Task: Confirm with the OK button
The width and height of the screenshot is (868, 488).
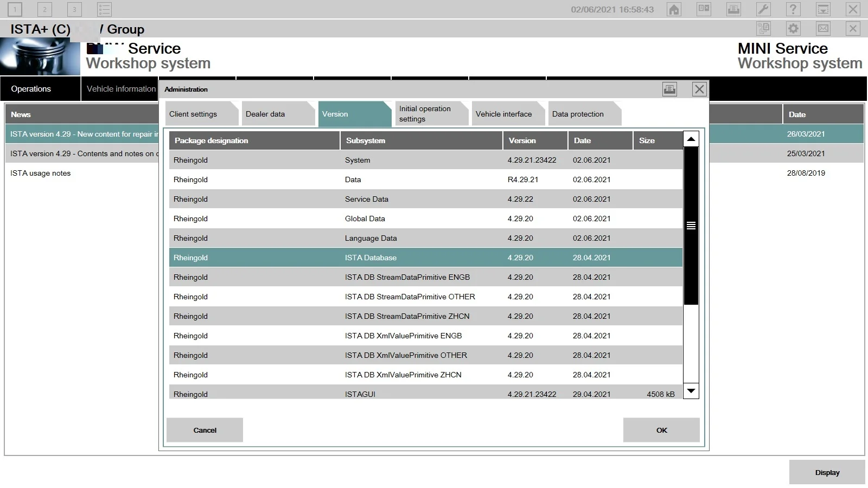Action: [661, 430]
